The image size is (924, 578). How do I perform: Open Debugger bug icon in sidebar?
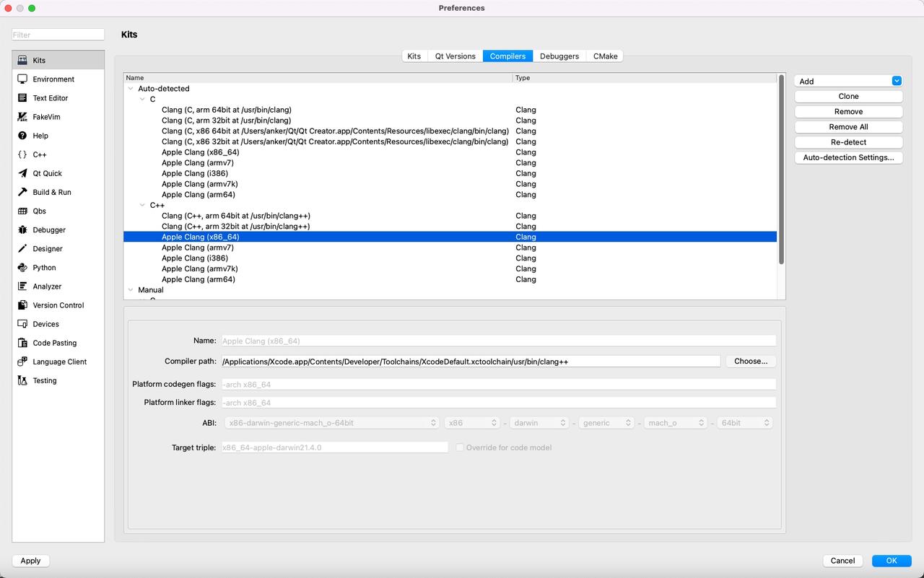pyautogui.click(x=22, y=229)
